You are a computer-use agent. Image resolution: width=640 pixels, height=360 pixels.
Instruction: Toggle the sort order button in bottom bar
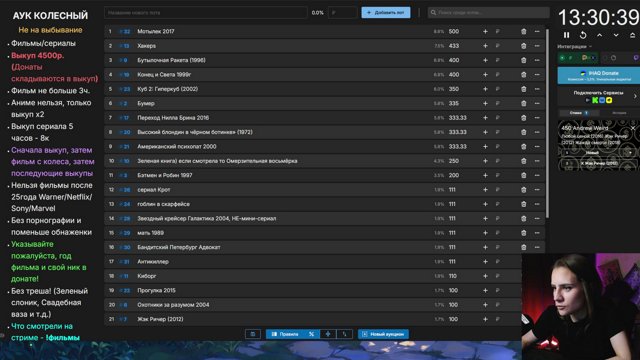click(344, 334)
